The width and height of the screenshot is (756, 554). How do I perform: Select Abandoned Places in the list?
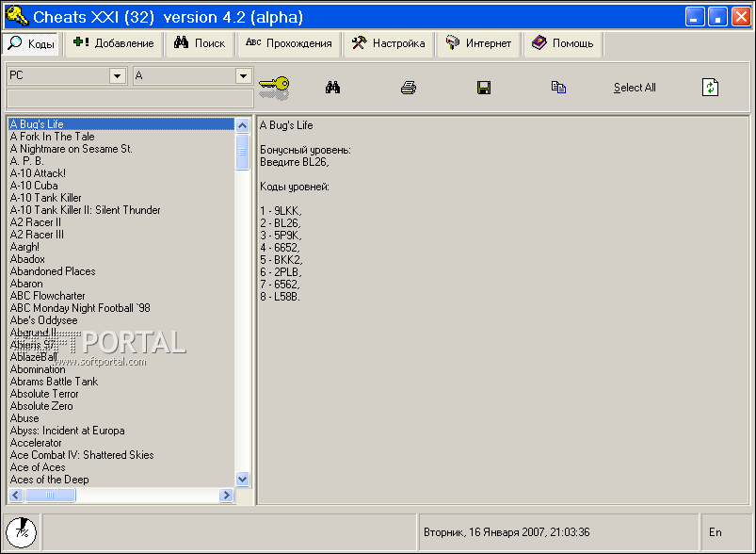121,271
